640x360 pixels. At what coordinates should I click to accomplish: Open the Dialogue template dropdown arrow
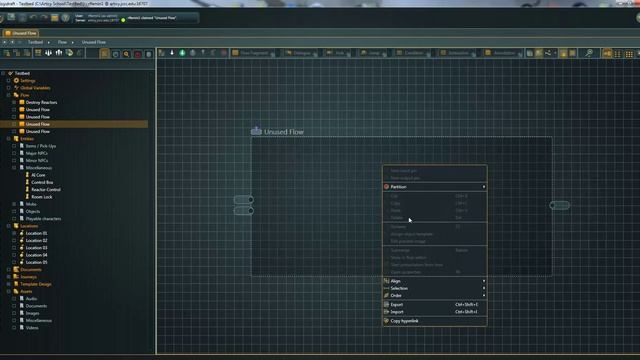pos(315,54)
